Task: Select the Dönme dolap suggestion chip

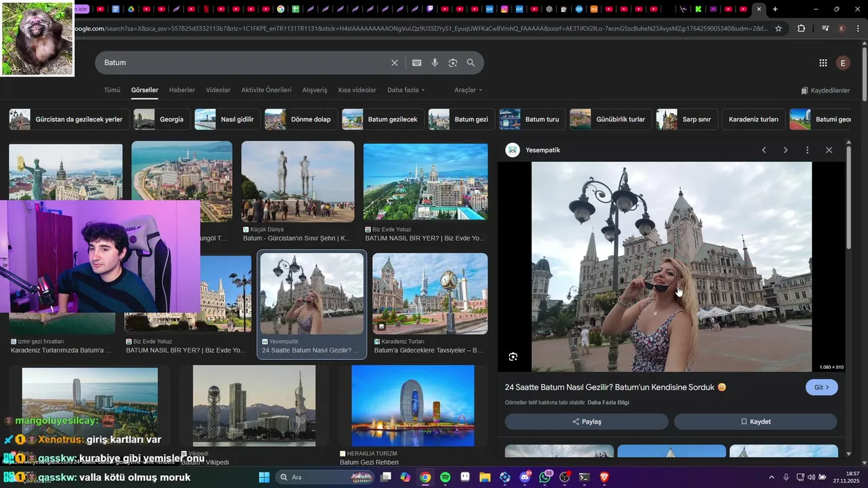Action: tap(300, 119)
